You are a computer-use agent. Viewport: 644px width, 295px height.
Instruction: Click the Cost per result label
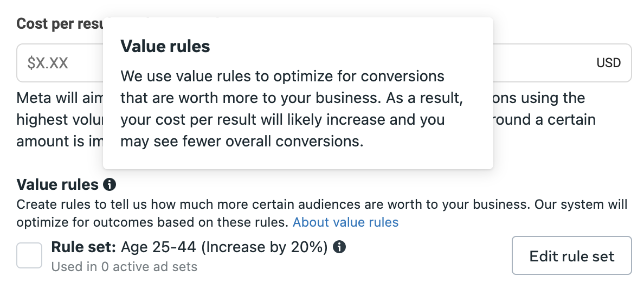[x=60, y=24]
